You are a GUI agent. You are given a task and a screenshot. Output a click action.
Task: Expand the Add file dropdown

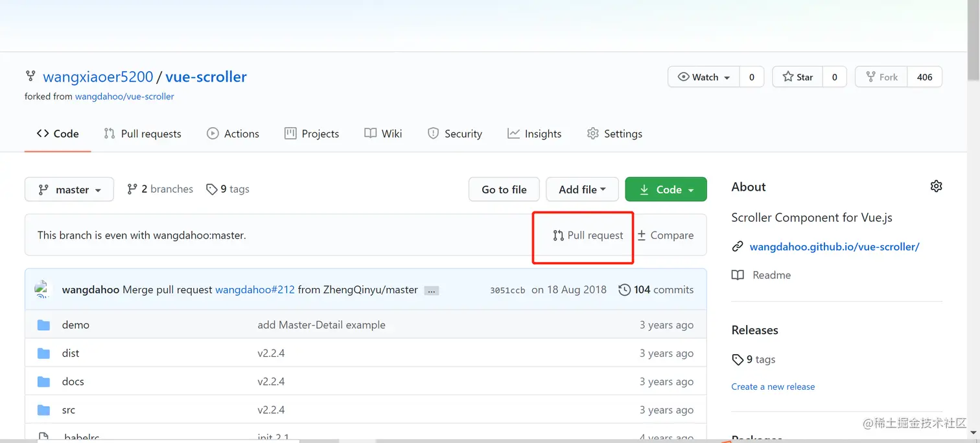tap(582, 189)
